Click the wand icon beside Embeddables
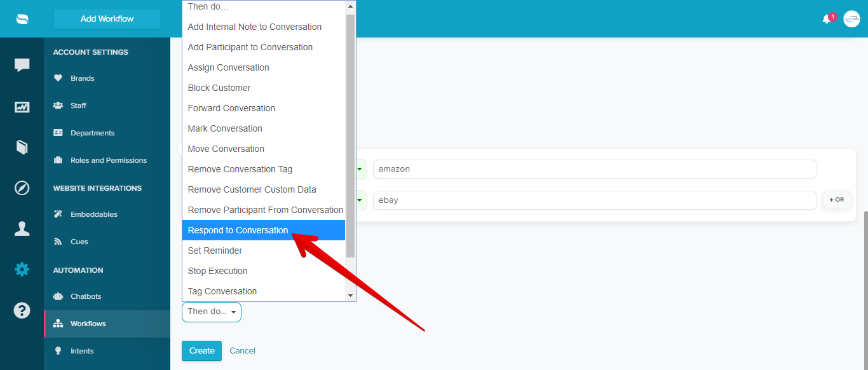 [x=58, y=214]
